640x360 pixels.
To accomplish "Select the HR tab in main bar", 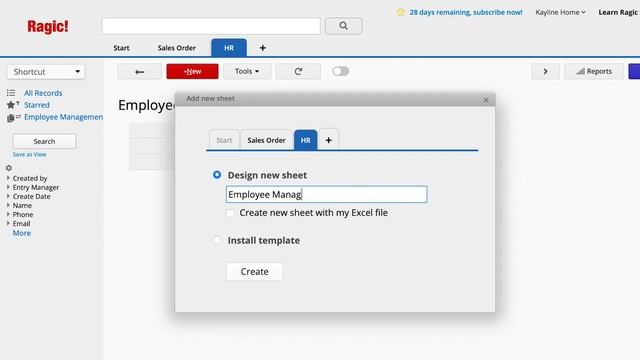I will click(x=229, y=48).
